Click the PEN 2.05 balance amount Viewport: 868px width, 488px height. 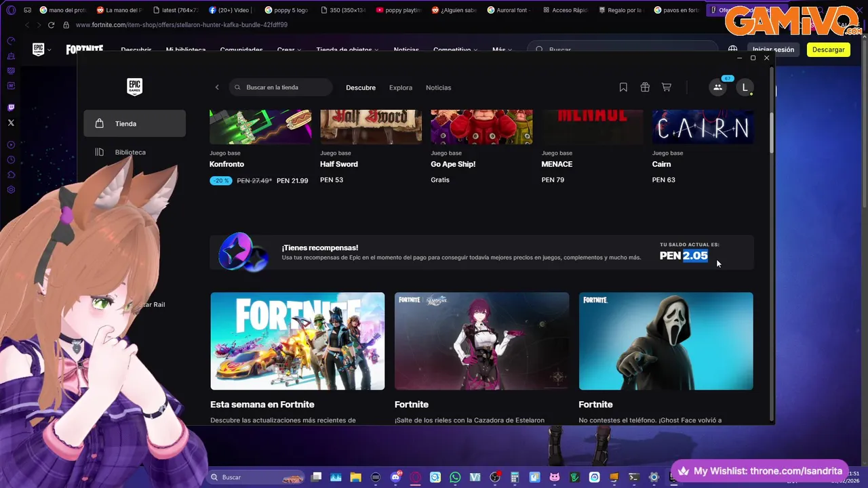(684, 256)
